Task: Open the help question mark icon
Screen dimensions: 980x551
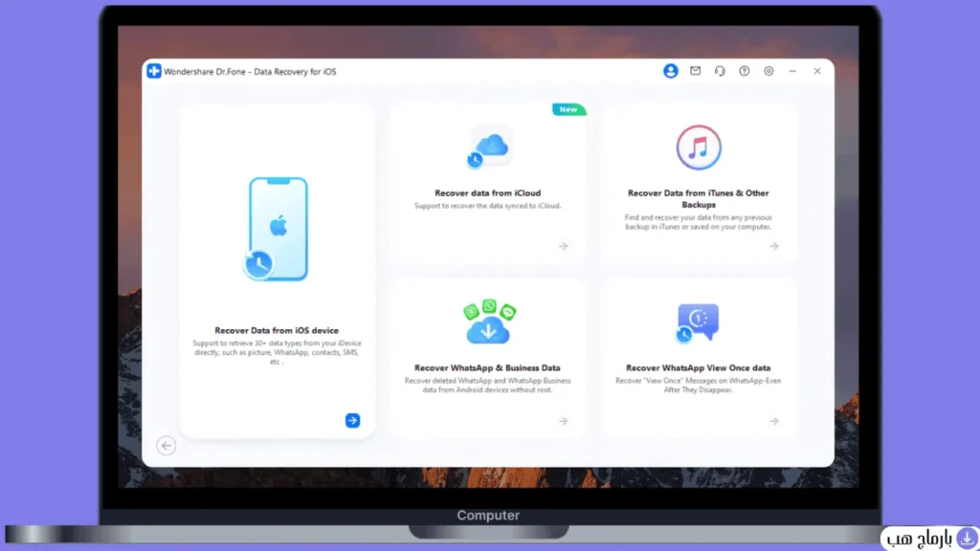Action: click(x=745, y=71)
